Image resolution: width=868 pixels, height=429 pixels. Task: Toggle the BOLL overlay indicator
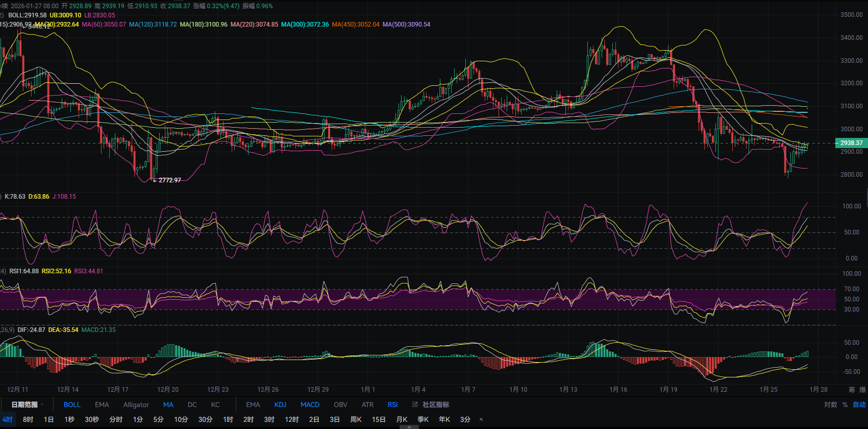tap(72, 404)
